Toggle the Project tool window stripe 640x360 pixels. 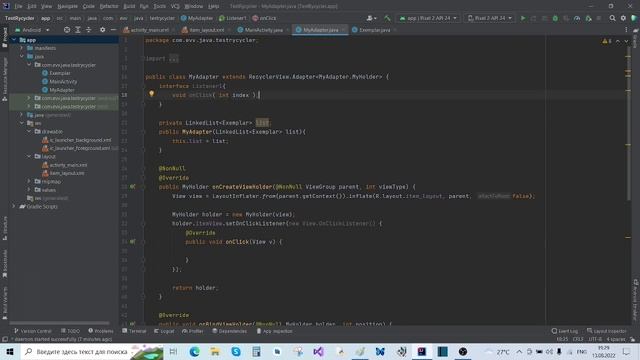coord(4,38)
